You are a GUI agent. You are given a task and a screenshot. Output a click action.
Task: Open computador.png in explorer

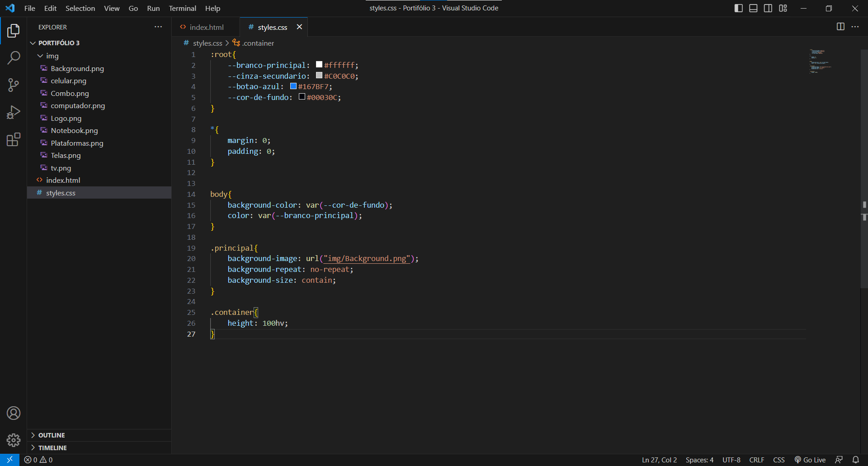pos(99,105)
